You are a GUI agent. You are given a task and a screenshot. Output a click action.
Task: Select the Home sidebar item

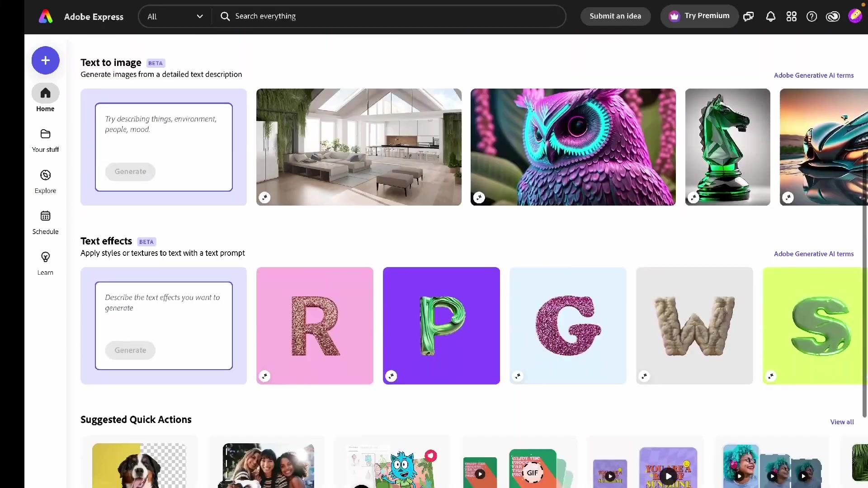pos(45,98)
